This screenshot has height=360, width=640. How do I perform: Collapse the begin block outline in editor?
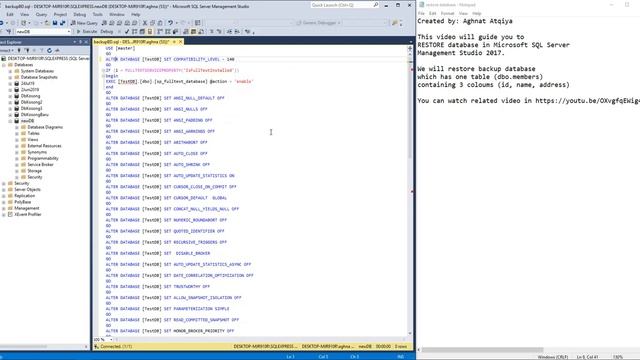(x=103, y=76)
